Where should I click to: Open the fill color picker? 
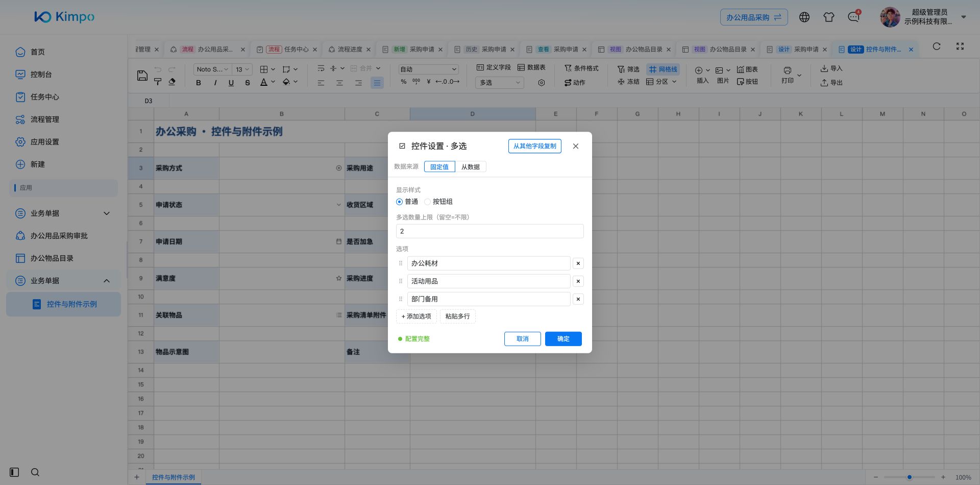click(290, 82)
